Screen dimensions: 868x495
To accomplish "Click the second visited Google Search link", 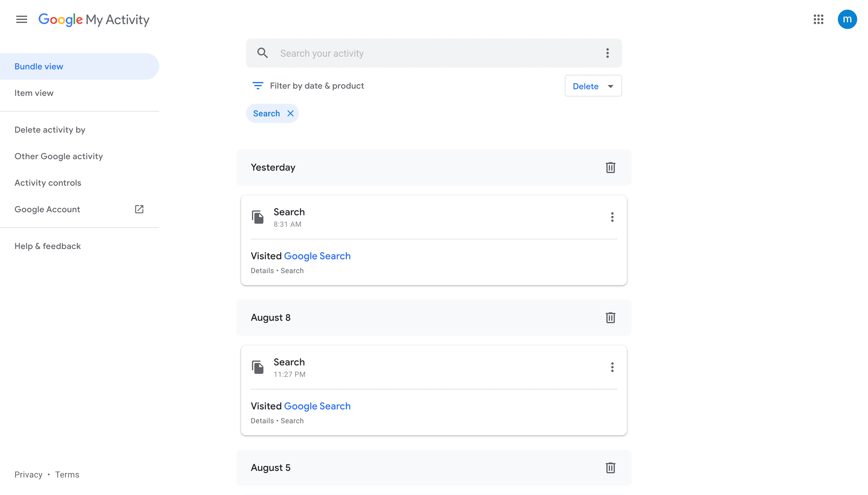I will pos(317,406).
